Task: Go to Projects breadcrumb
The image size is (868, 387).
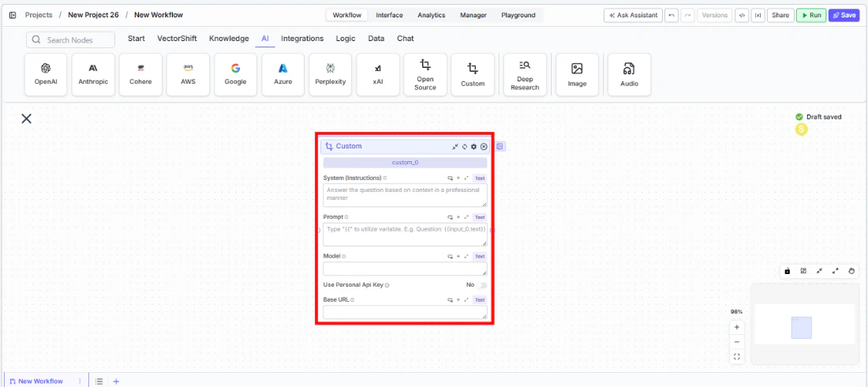Action: point(38,15)
